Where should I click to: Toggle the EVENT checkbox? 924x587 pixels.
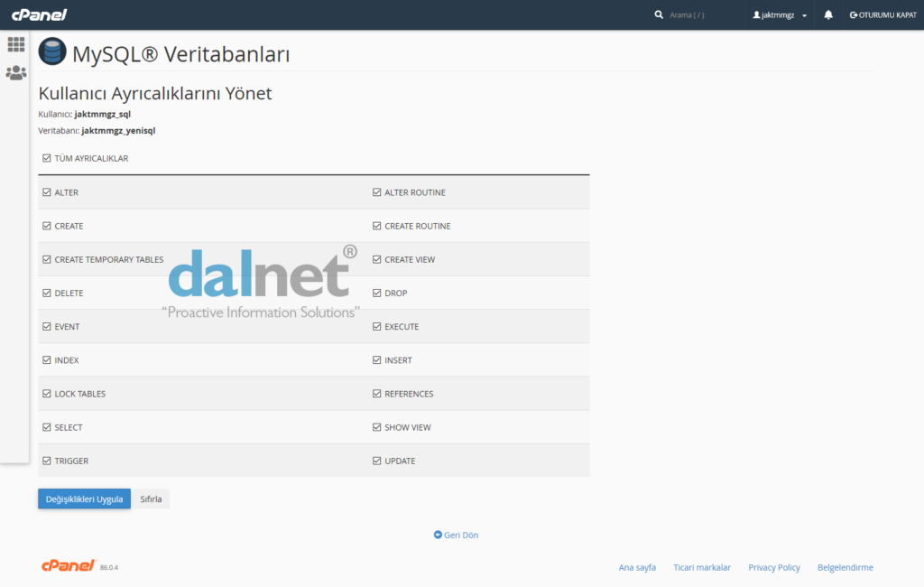click(x=47, y=327)
